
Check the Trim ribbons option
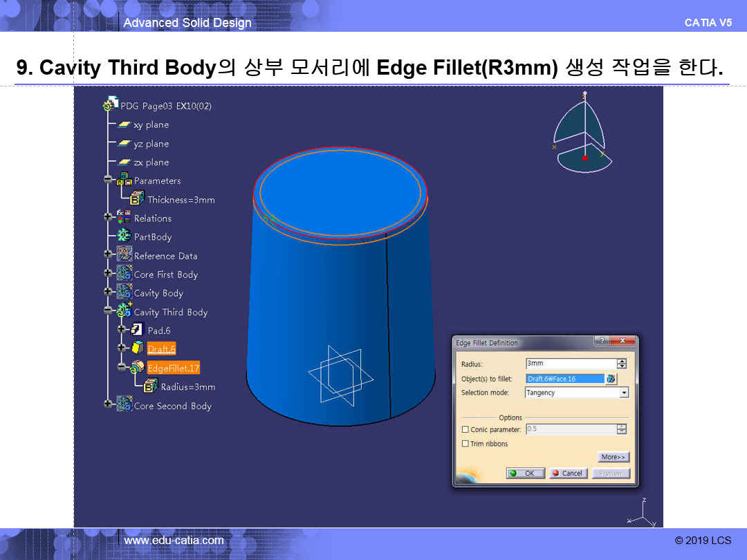click(x=465, y=444)
